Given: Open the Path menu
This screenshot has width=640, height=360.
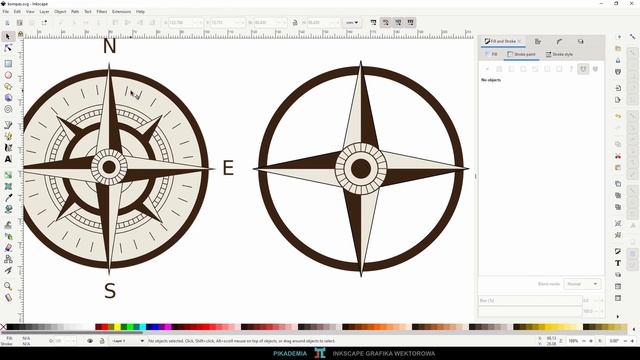Looking at the screenshot, I should point(75,12).
